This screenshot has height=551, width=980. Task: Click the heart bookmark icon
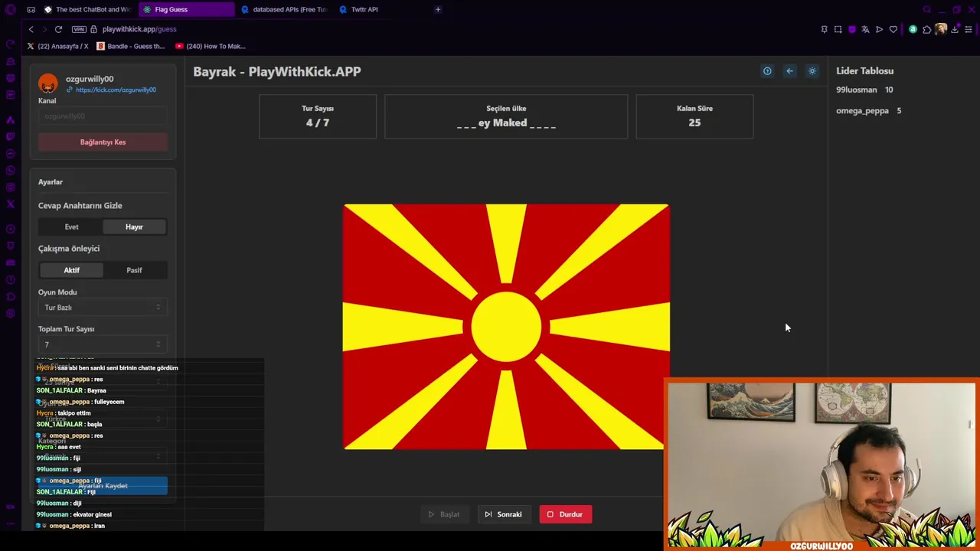pos(893,29)
